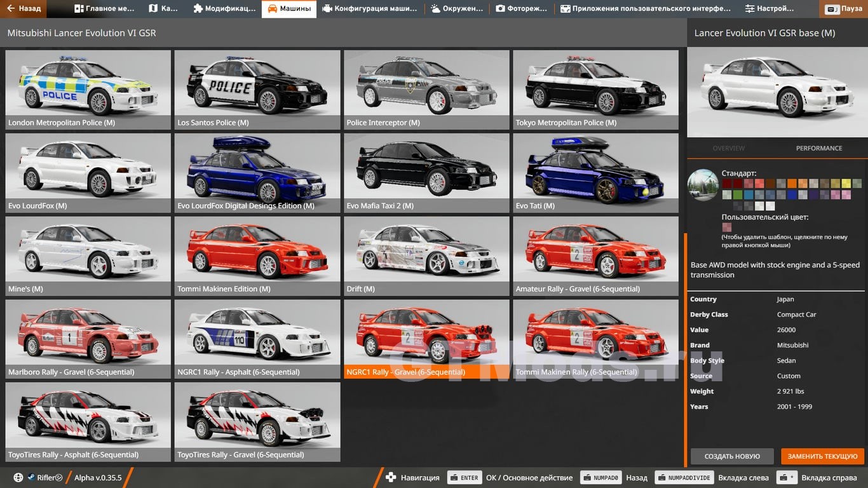Select ToyoTires Rally - Gravel configuration

(x=257, y=422)
